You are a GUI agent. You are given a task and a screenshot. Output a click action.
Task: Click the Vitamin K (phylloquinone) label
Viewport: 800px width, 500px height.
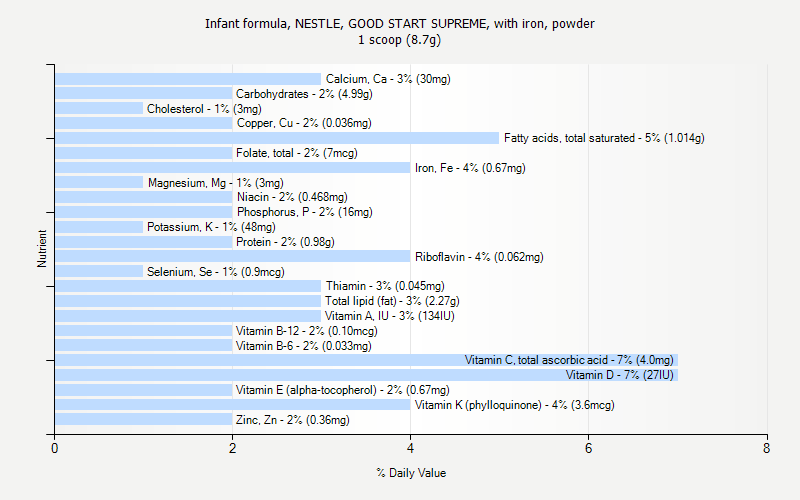click(514, 405)
